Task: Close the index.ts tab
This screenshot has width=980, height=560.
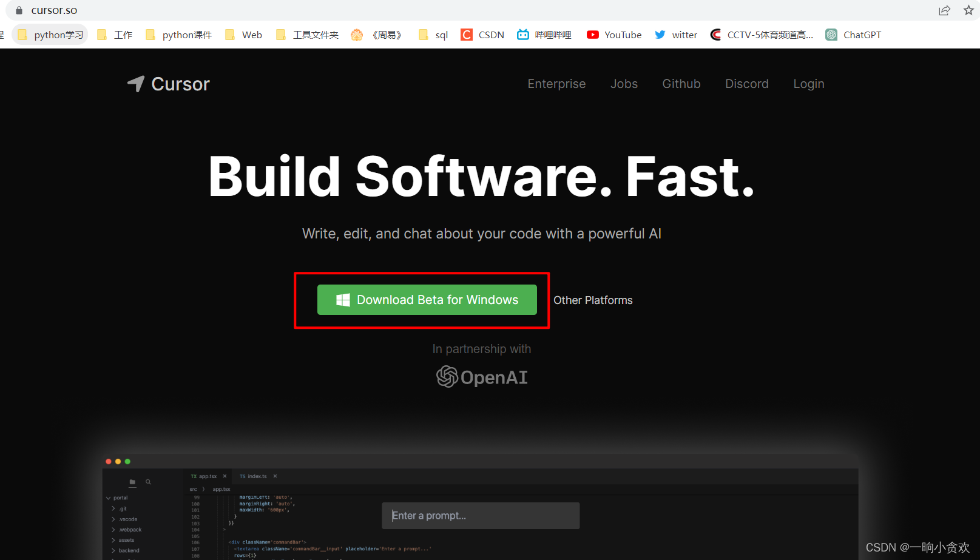Action: coord(275,476)
